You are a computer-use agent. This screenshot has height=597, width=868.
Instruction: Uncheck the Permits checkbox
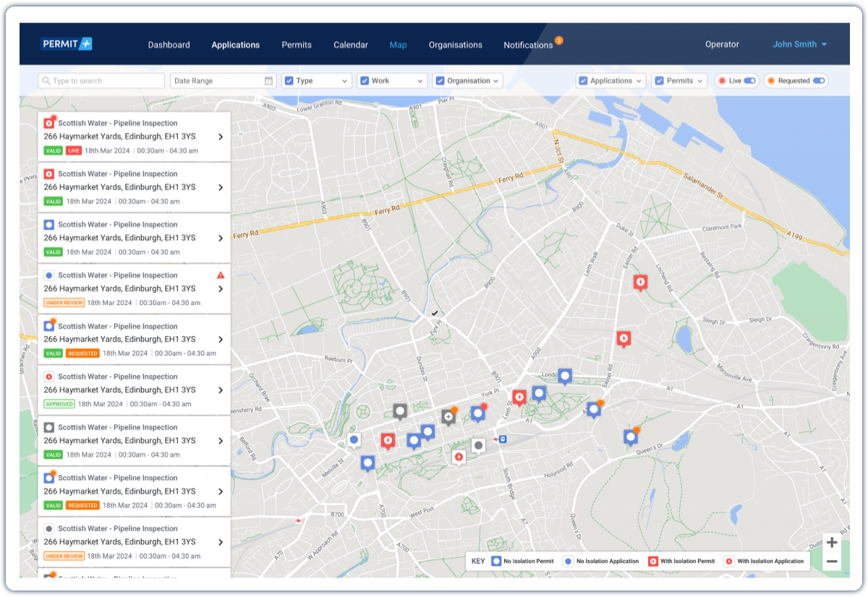[x=659, y=81]
